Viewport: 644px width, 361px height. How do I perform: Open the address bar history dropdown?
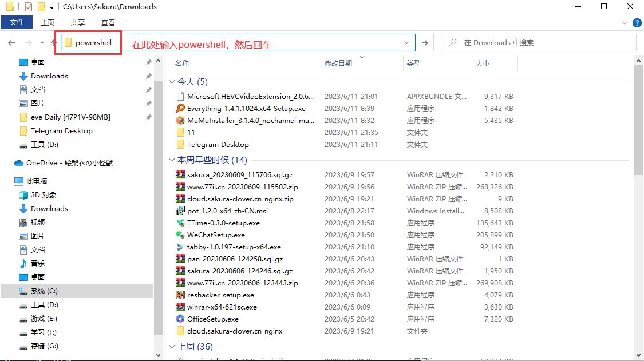point(406,43)
